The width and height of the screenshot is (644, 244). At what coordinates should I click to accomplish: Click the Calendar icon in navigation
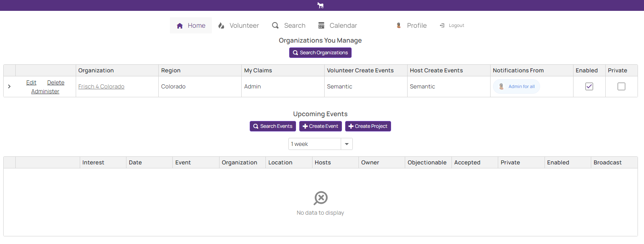tap(321, 26)
